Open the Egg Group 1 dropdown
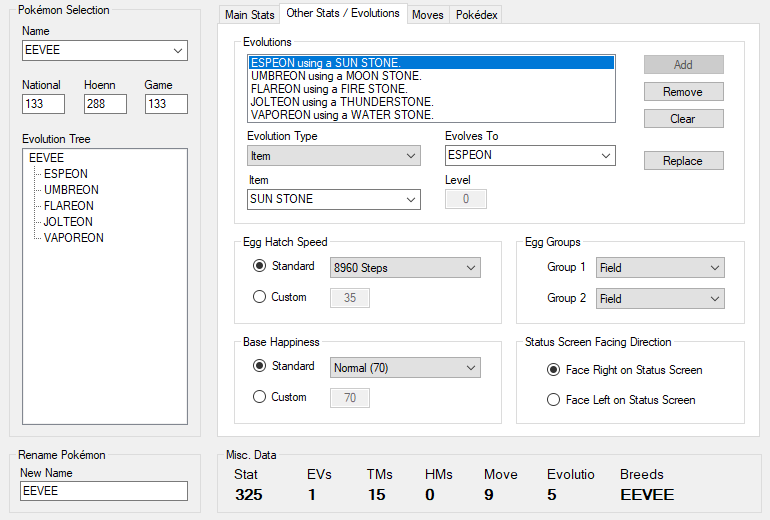Image resolution: width=770 pixels, height=520 pixels. coord(660,268)
